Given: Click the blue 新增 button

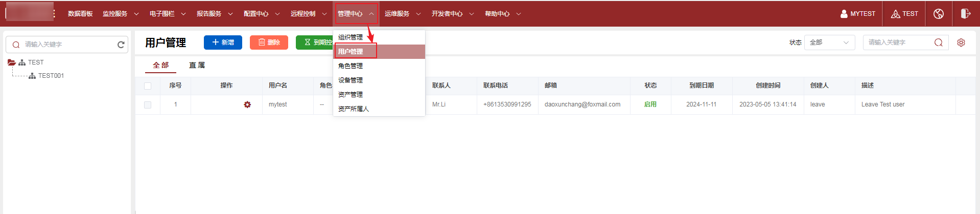Looking at the screenshot, I should click(223, 42).
